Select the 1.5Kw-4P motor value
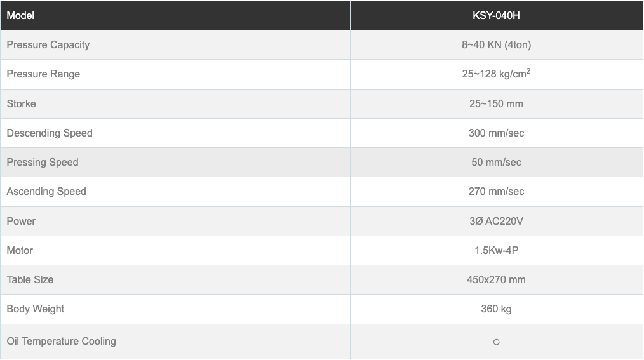The height and width of the screenshot is (360, 644). 496,250
